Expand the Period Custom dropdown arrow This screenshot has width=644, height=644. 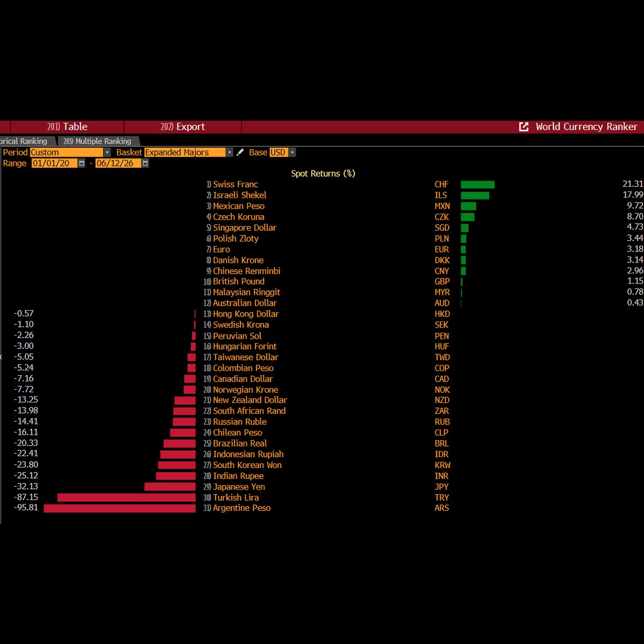pyautogui.click(x=107, y=152)
